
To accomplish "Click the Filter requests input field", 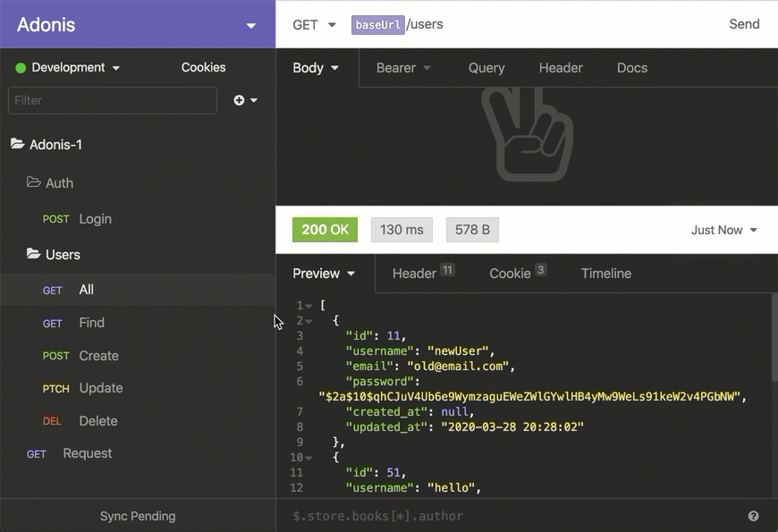I will coord(113,101).
